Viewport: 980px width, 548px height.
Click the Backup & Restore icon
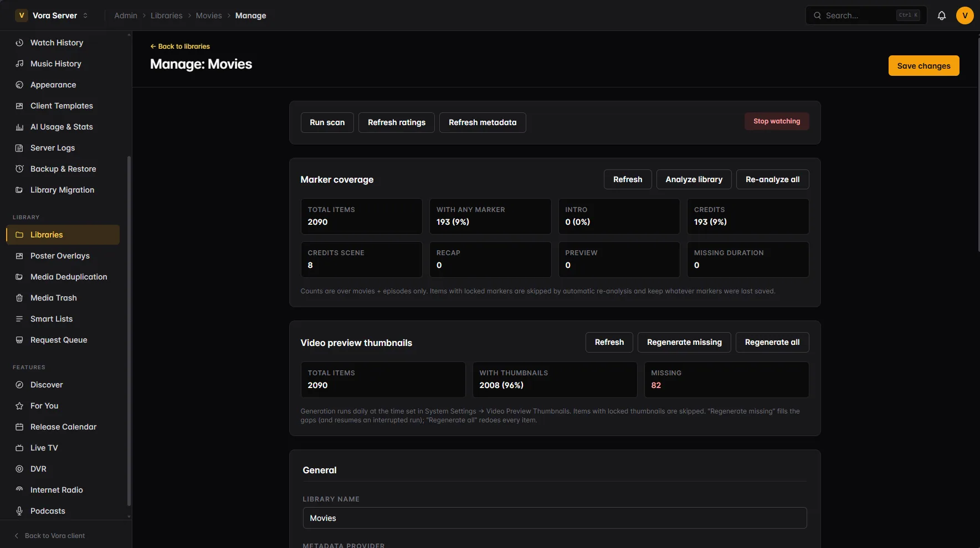pyautogui.click(x=19, y=169)
